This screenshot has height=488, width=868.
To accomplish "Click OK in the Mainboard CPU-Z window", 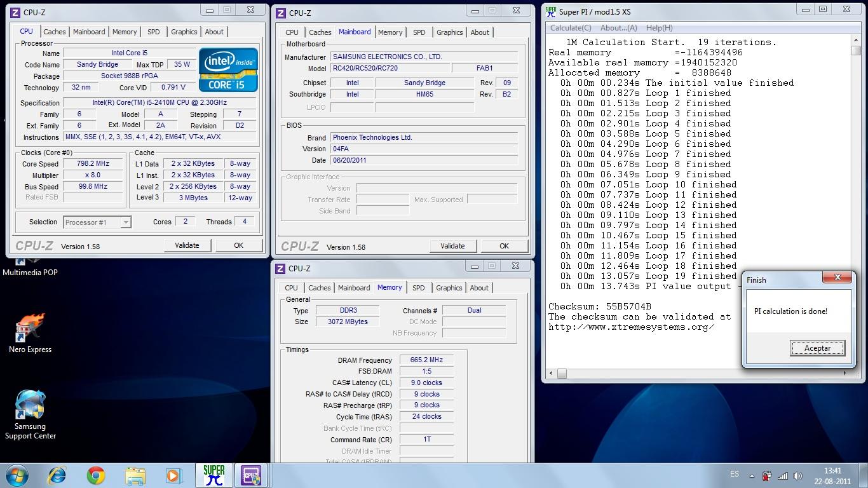I will (504, 246).
